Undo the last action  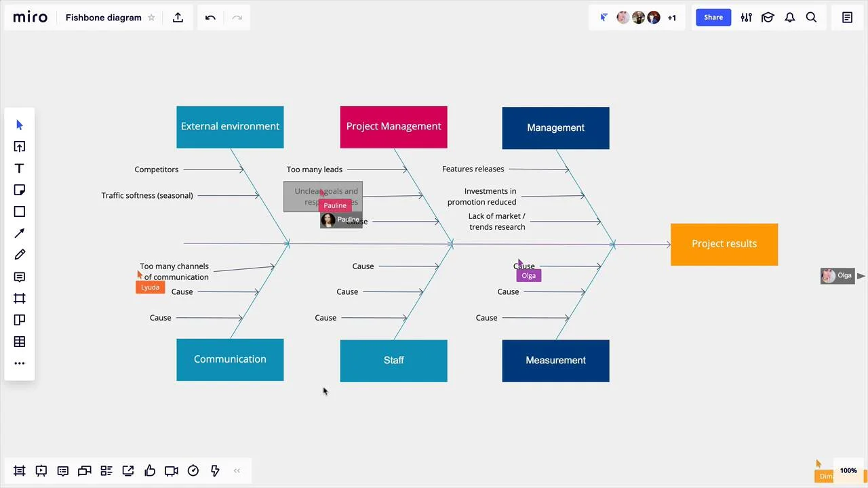click(210, 18)
